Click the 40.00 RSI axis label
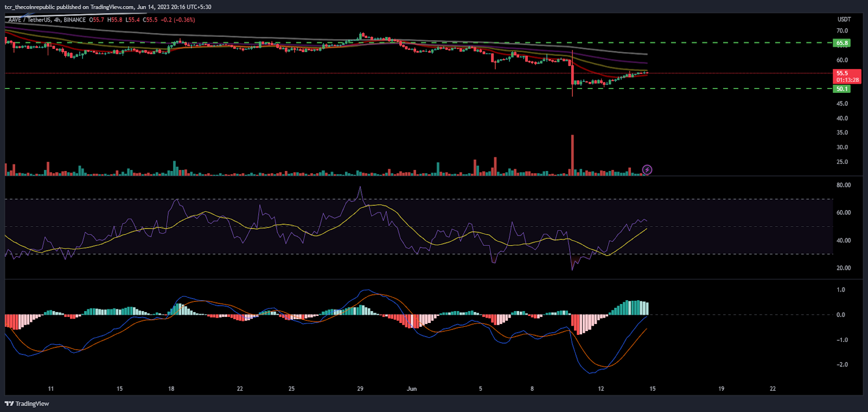The height and width of the screenshot is (412, 868). pyautogui.click(x=844, y=240)
